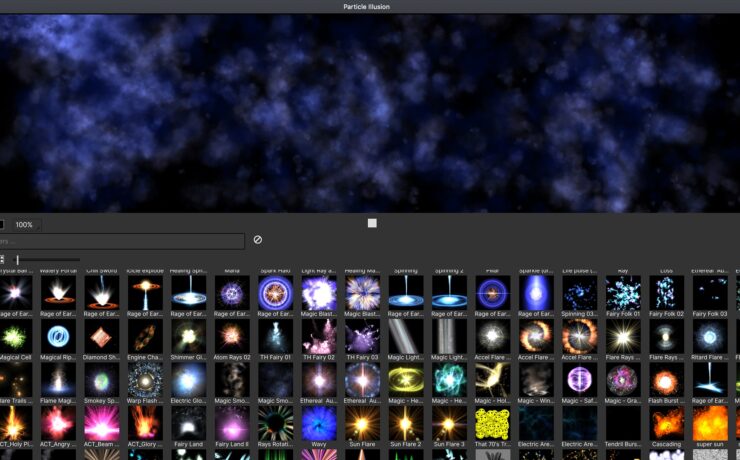This screenshot has width=740, height=460.
Task: Select the Fairy Land emitter thumbnail
Action: pos(188,424)
